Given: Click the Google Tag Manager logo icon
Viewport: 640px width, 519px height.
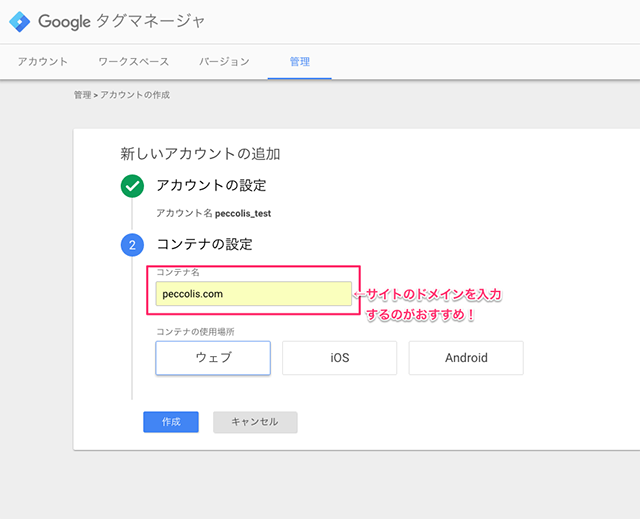Looking at the screenshot, I should [20, 22].
